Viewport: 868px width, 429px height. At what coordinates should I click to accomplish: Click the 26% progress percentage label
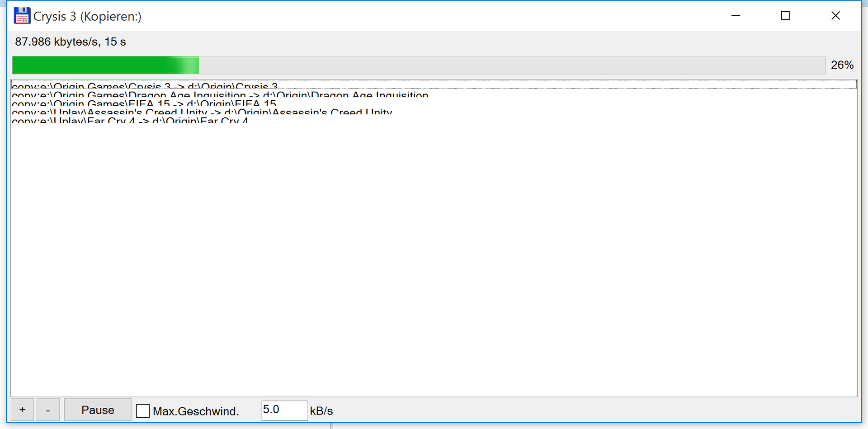[x=842, y=65]
